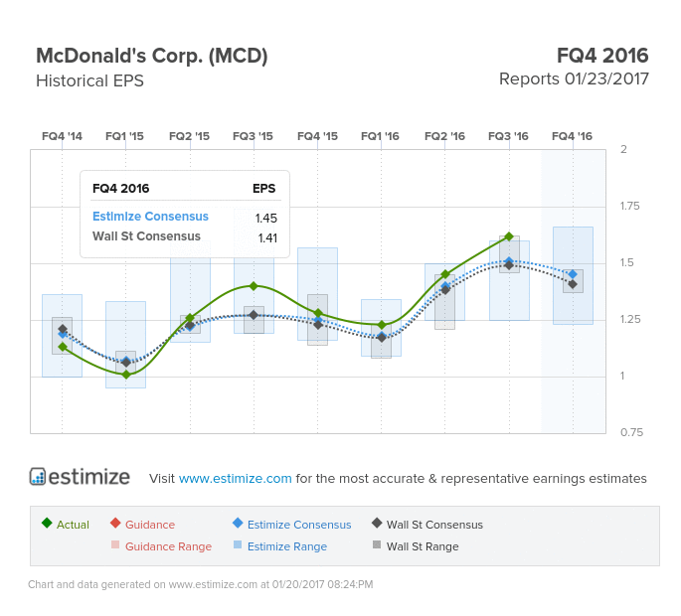This screenshot has width=681, height=616.
Task: Click the FQ3 '15 green Actual point
Action: tap(254, 286)
